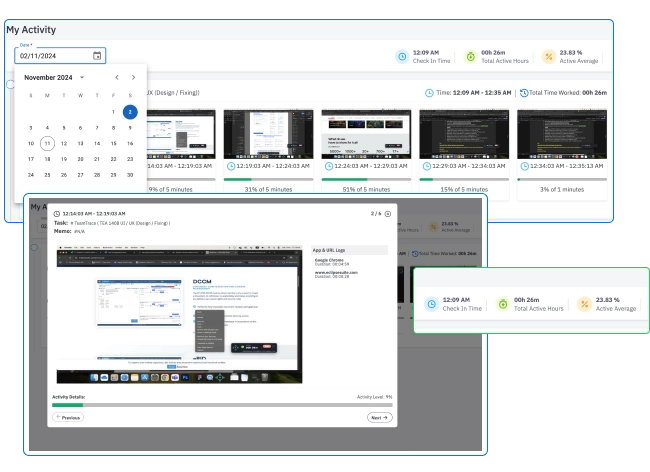Close the screenshot detail popup with X icon
The image size is (650, 472).
point(387,213)
